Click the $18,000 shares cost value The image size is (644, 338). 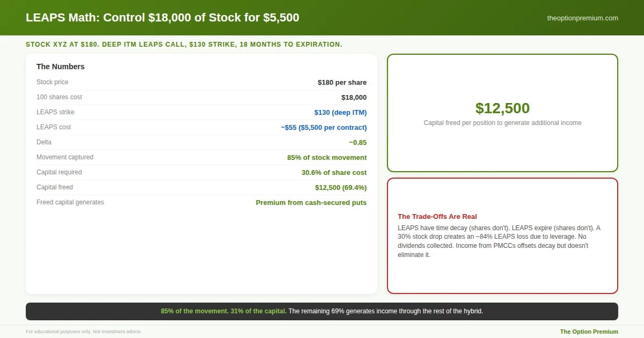click(x=354, y=97)
